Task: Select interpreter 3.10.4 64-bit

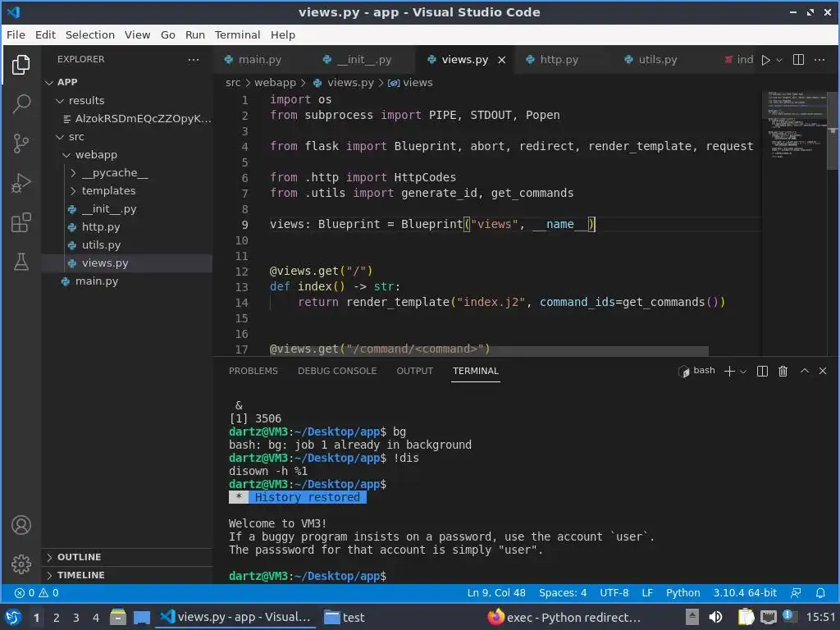Action: 745,592
